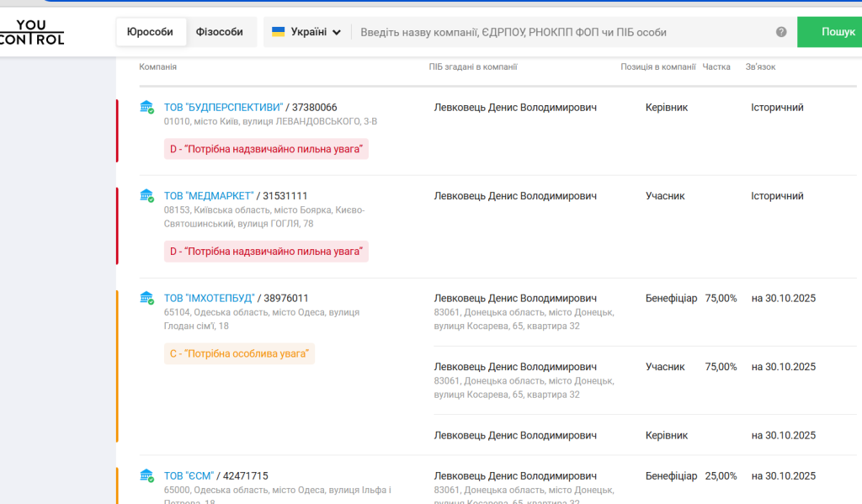
Task: Open ТОВ "БУДПЕРСПЕКТИВИ" company link
Action: (x=223, y=108)
